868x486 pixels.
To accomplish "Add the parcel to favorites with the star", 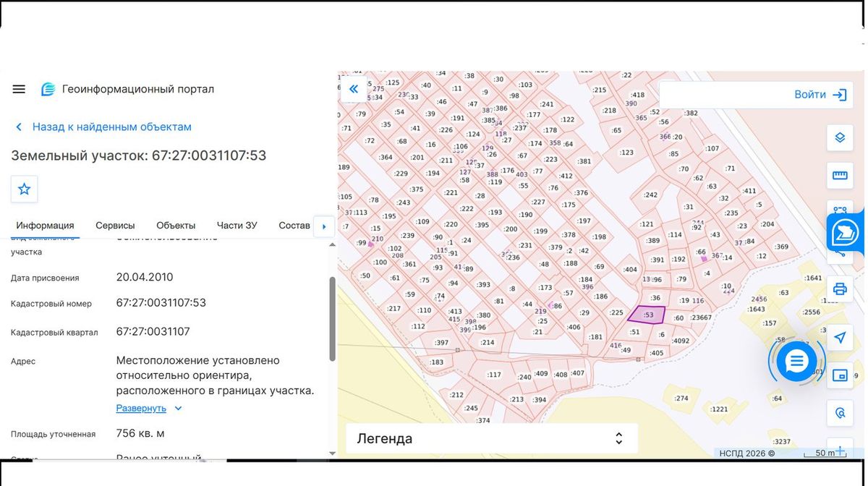I will point(24,189).
